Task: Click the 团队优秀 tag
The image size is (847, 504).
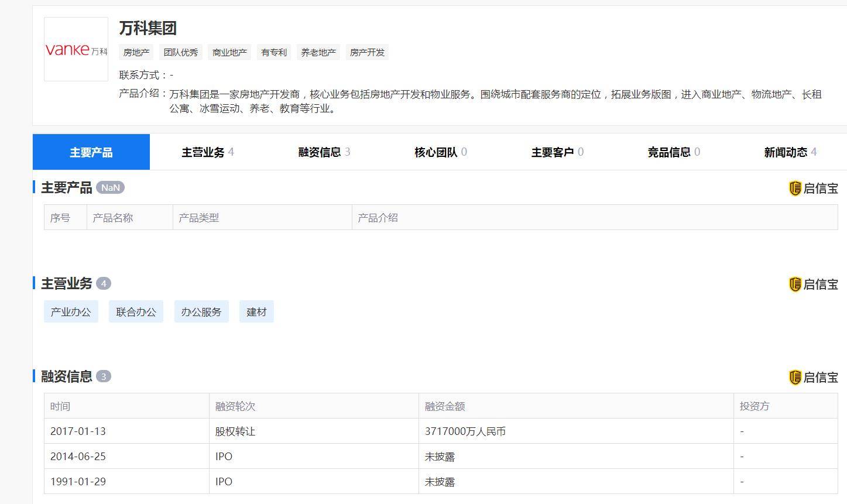Action: point(181,52)
